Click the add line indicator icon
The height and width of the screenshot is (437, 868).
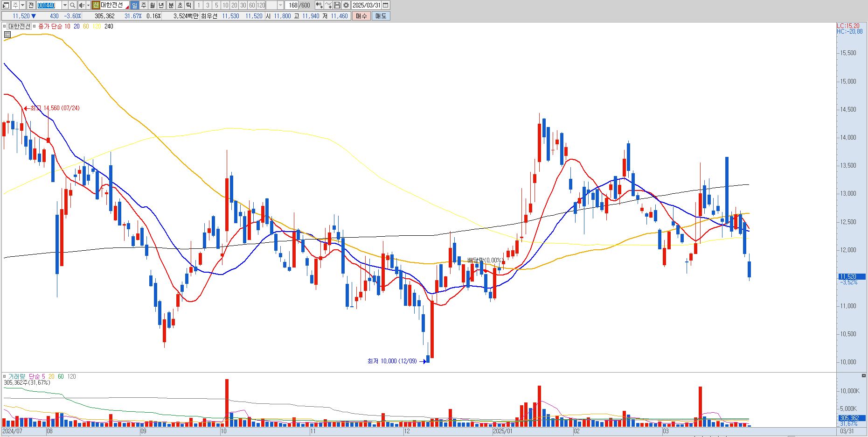(328, 5)
